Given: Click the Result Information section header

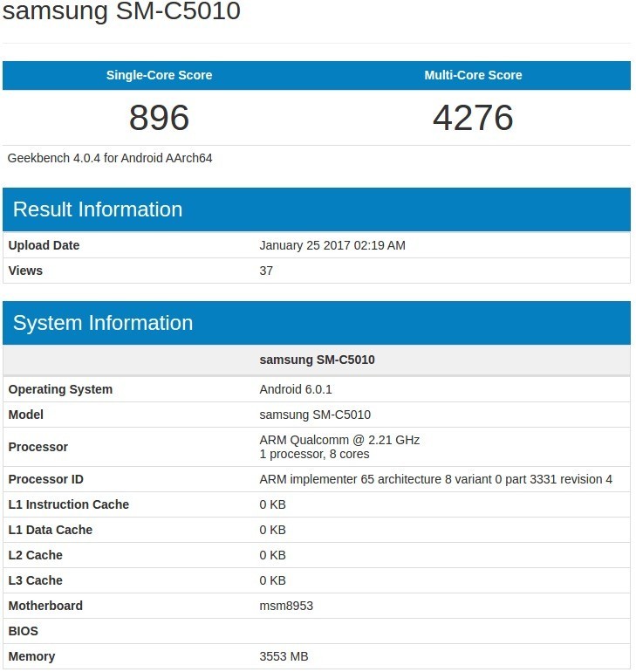Looking at the screenshot, I should [x=98, y=209].
